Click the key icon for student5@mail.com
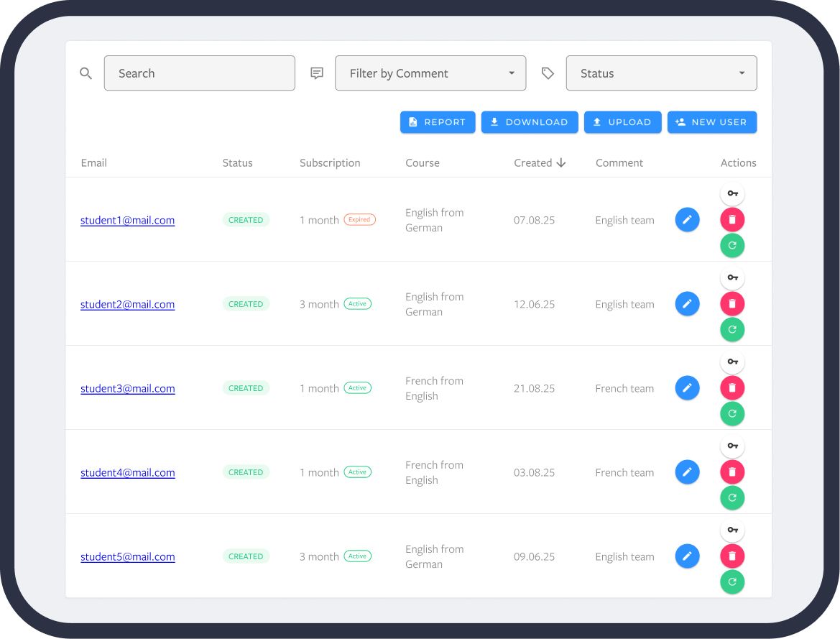This screenshot has width=840, height=639. (x=732, y=530)
